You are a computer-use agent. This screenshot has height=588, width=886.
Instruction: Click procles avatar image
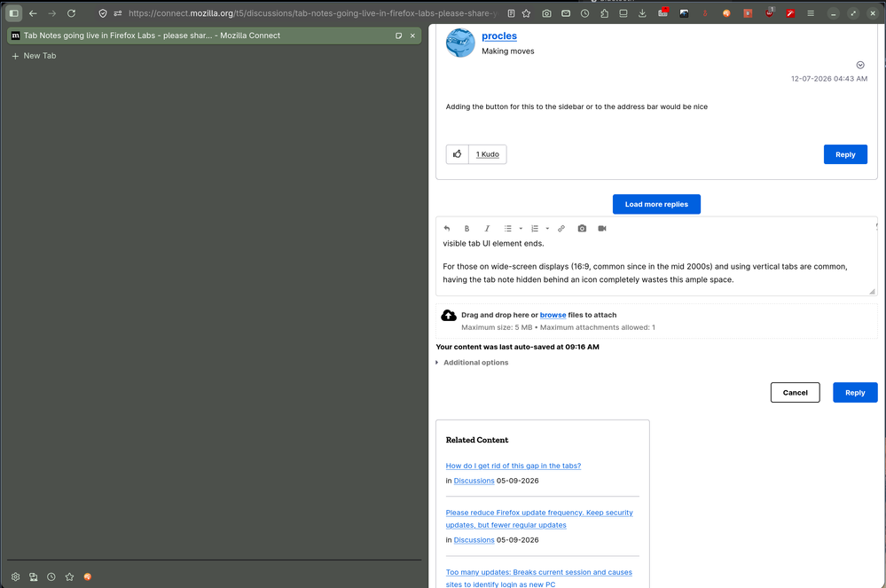point(460,43)
